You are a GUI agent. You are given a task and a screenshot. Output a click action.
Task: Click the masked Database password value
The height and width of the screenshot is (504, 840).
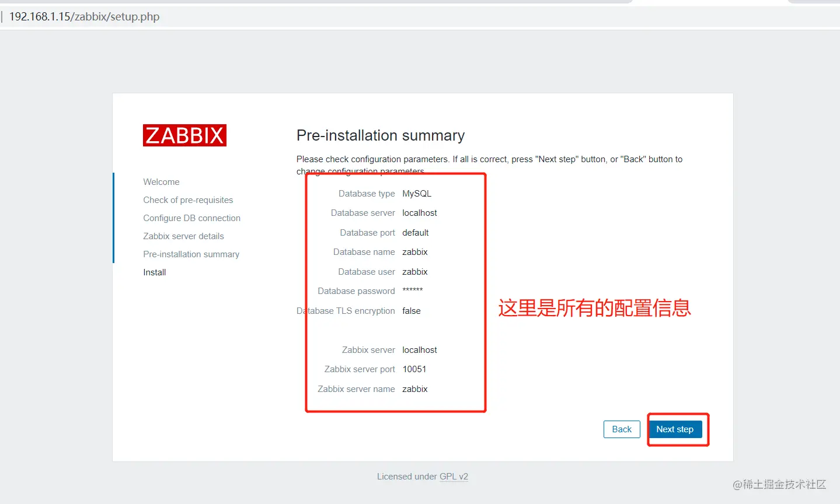[413, 290]
